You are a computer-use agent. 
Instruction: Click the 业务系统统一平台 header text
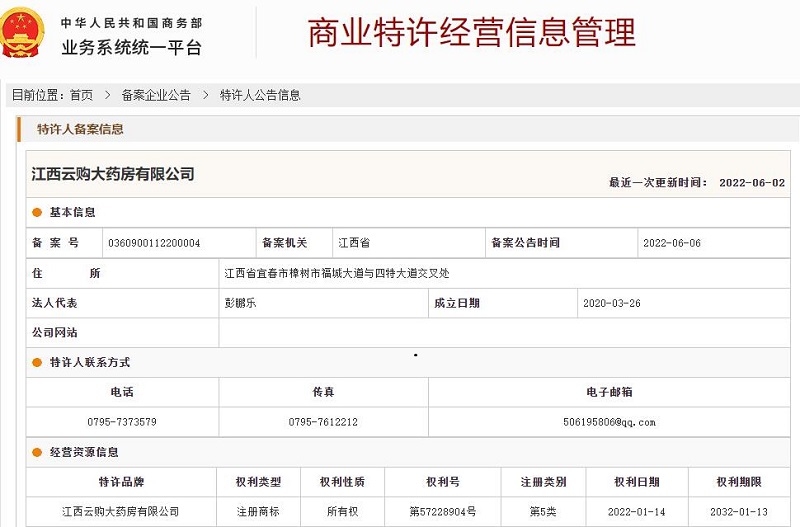132,47
